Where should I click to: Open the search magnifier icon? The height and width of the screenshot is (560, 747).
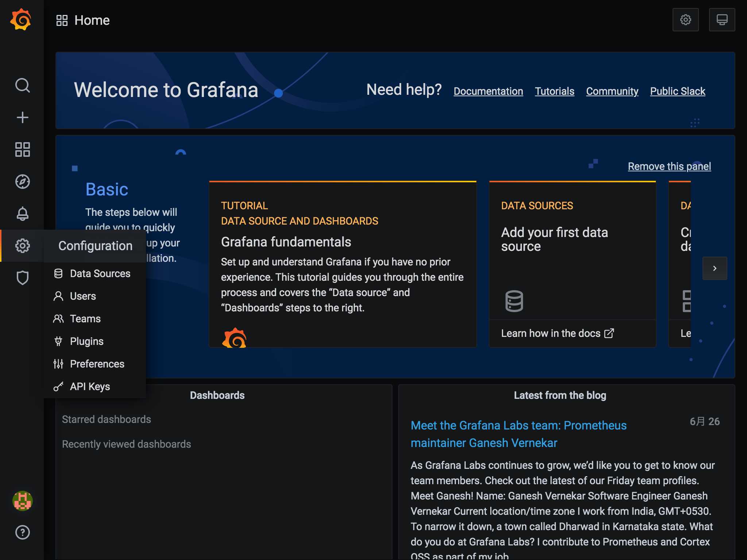22,85
